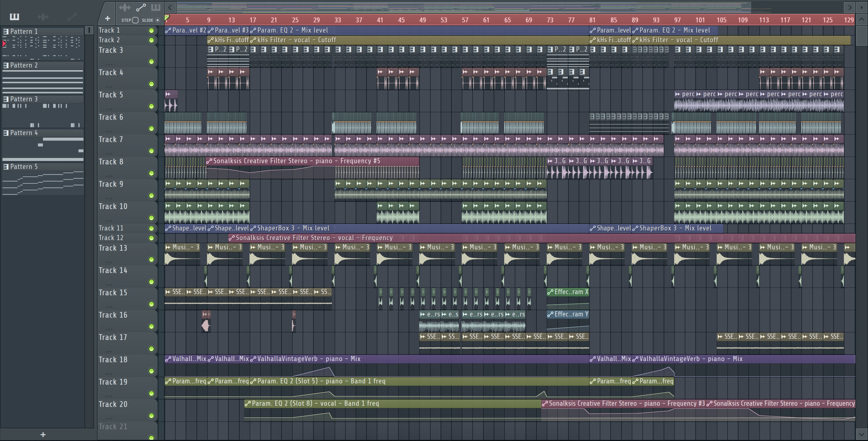Viewport: 868px width, 441px height.
Task: Toggle the SLIDE mode radio button
Action: click(157, 20)
